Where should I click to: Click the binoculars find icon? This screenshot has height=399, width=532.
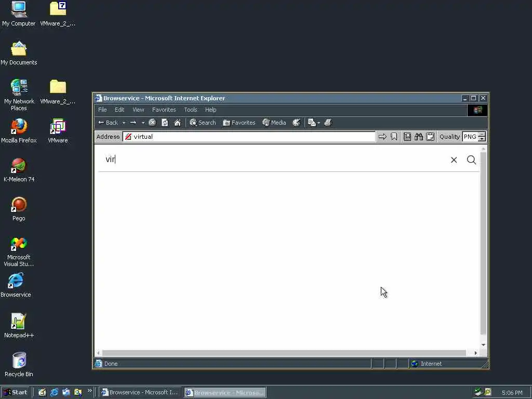click(419, 137)
